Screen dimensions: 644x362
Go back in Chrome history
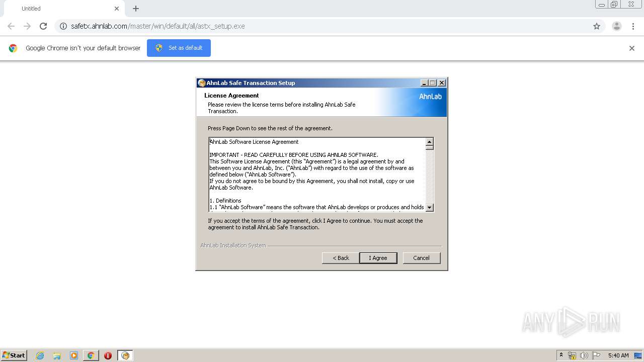point(11,26)
